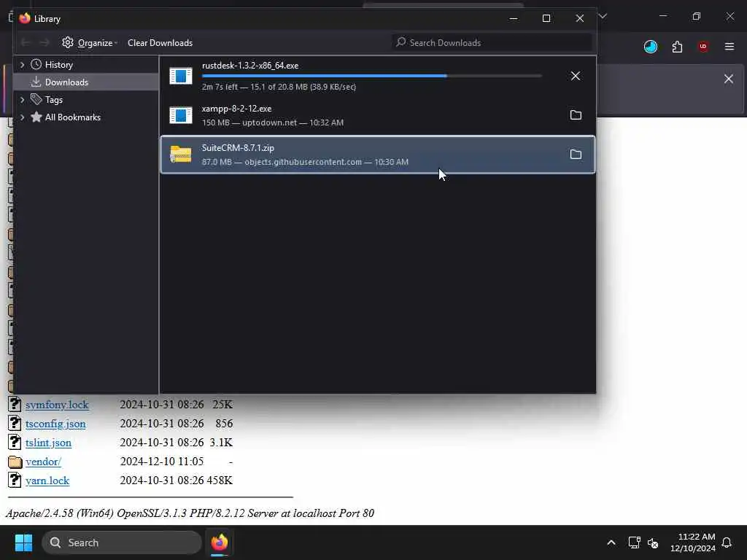Viewport: 747px width, 560px height.
Task: Click Clear Downloads button
Action: point(160,43)
